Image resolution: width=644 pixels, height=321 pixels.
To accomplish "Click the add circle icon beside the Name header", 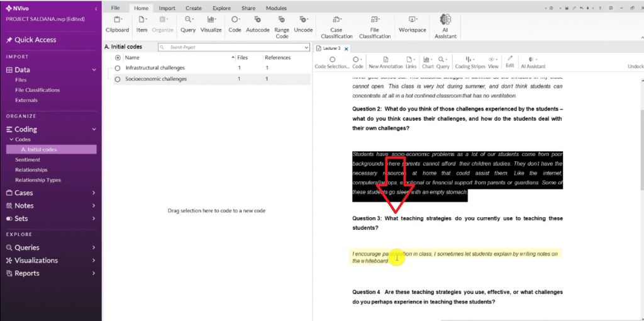I will [x=118, y=57].
